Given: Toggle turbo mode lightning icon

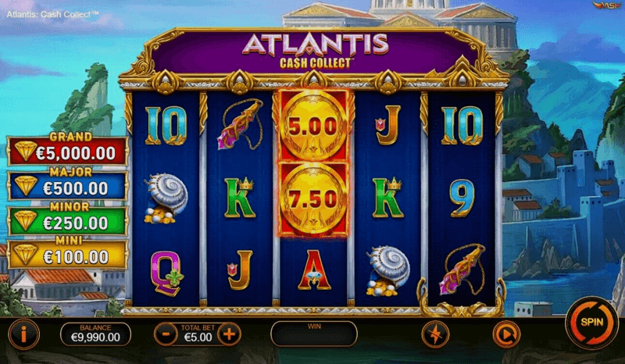Looking at the screenshot, I should [435, 334].
